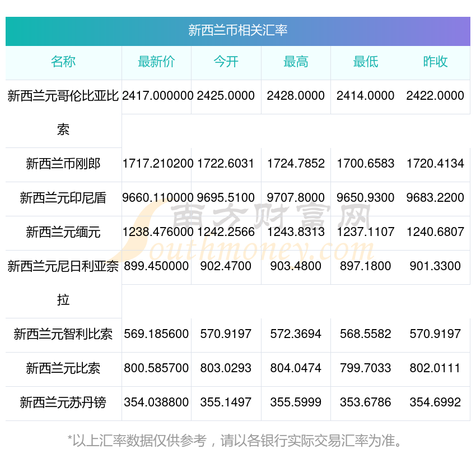Click the low value 2414.0000

click(x=366, y=96)
